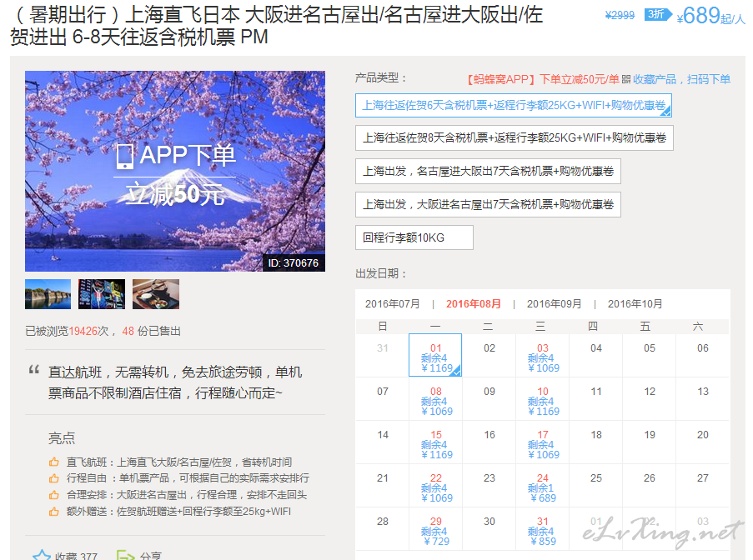View the castle moat thumbnail
753x560 pixels.
click(48, 294)
